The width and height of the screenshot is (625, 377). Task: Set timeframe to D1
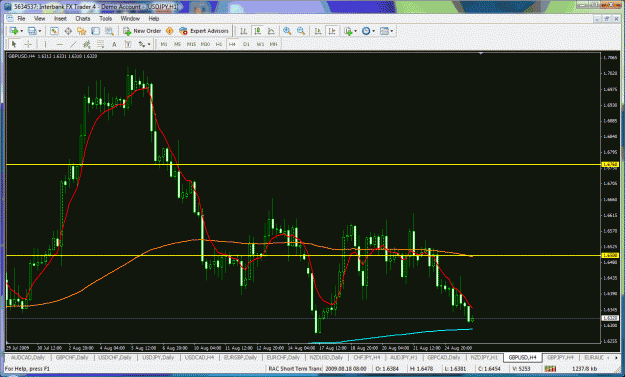click(246, 44)
